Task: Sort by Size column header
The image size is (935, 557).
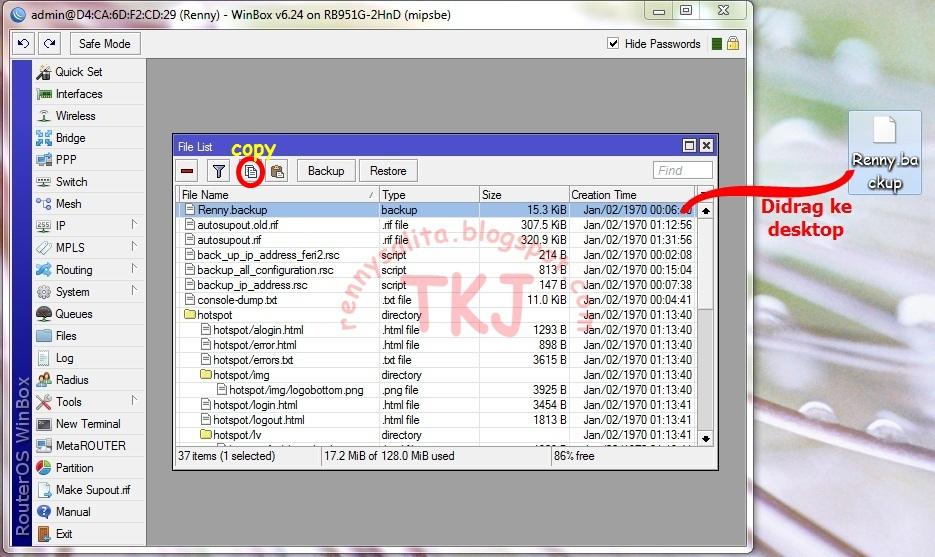Action: (524, 194)
